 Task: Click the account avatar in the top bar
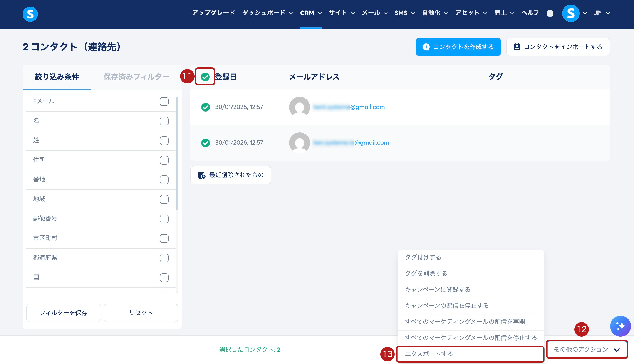(x=570, y=13)
